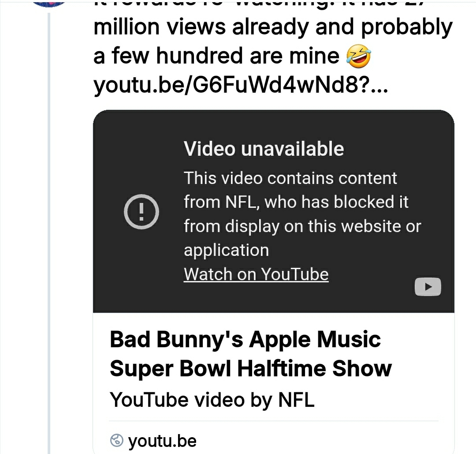The height and width of the screenshot is (454, 476).
Task: Click the vertical thread line on left
Action: [49, 221]
